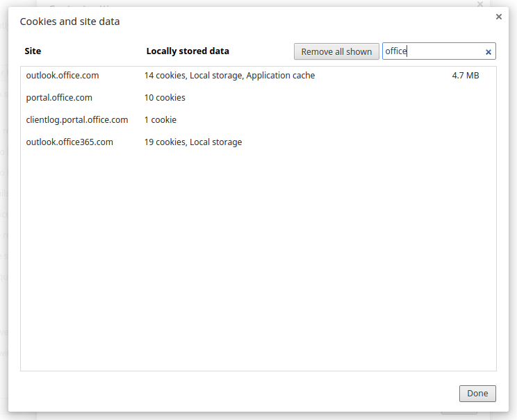Click the Remove all shown button
The height and width of the screenshot is (420, 517).
[x=336, y=51]
